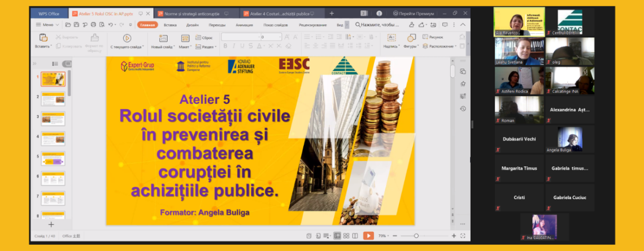Open the Вставка ribbon tab
The width and height of the screenshot is (644, 251).
coord(170,25)
